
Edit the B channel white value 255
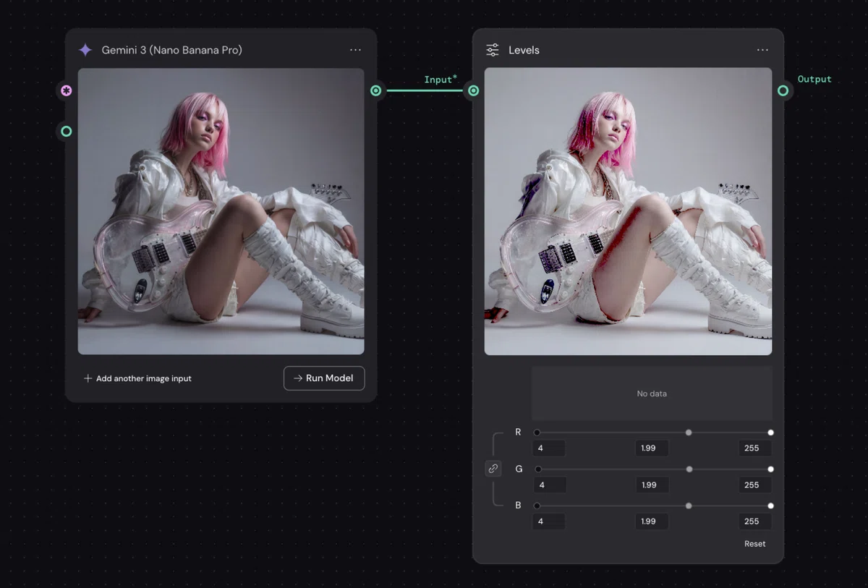point(754,521)
